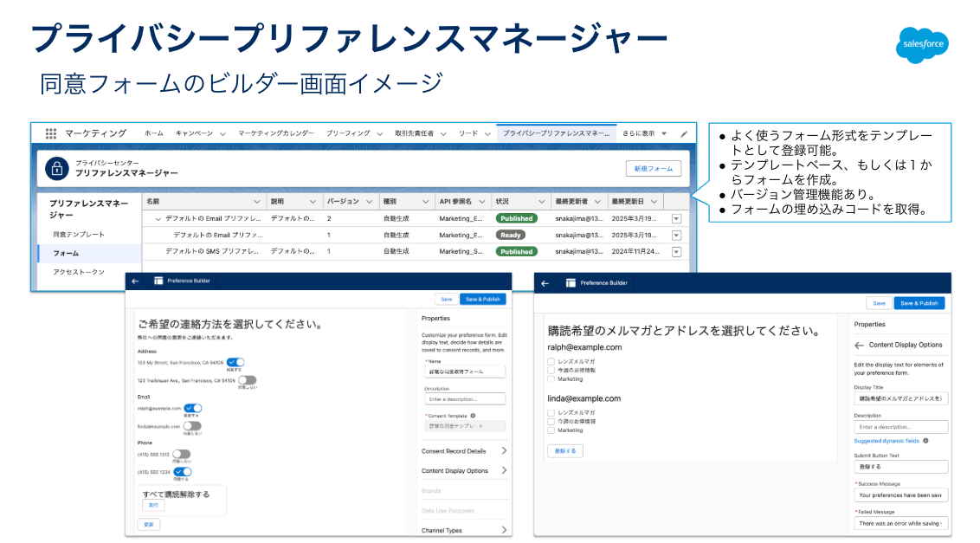Go back from Content Display Options panel
980x543 pixels.
[860, 345]
